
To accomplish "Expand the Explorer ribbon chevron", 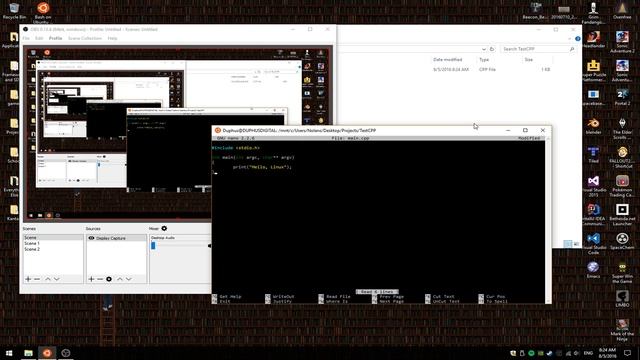I will [570, 39].
